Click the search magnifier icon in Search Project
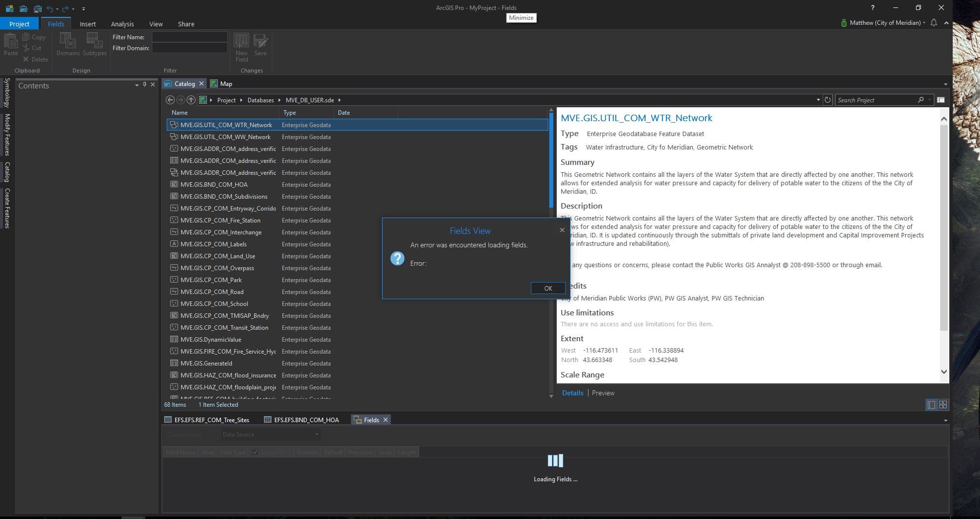Viewport: 980px width, 519px height. click(x=921, y=100)
